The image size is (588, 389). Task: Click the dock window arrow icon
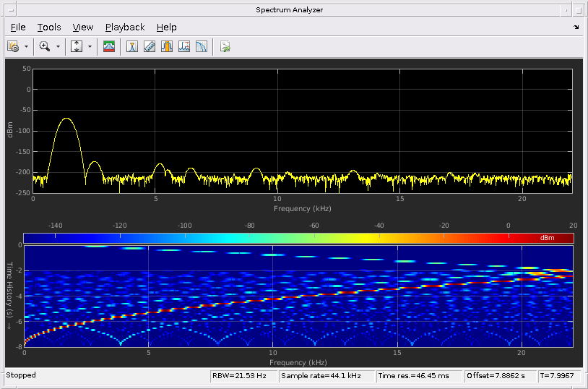[576, 27]
